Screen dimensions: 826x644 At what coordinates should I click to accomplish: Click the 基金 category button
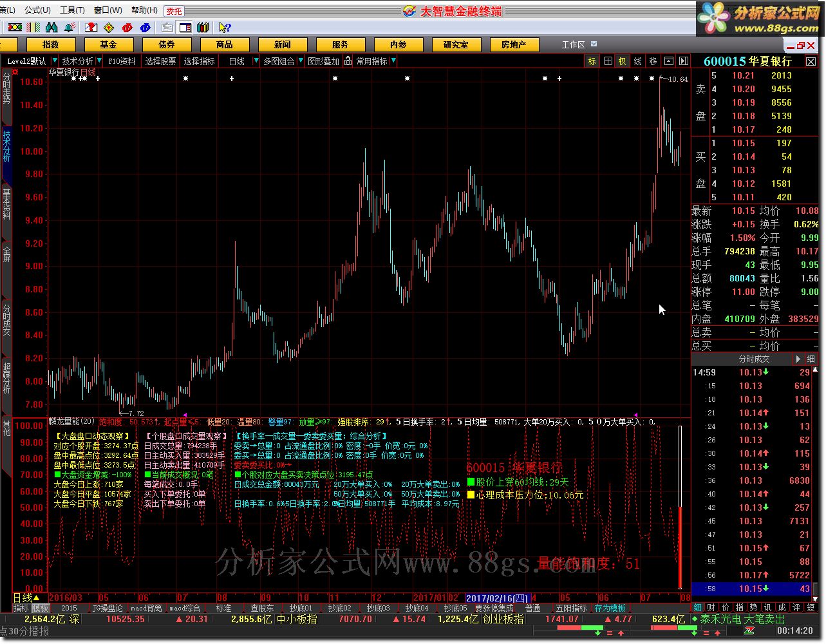[x=109, y=44]
